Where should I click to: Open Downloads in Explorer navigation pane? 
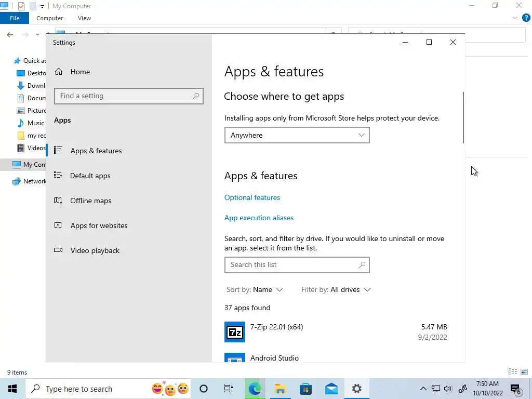[31, 86]
